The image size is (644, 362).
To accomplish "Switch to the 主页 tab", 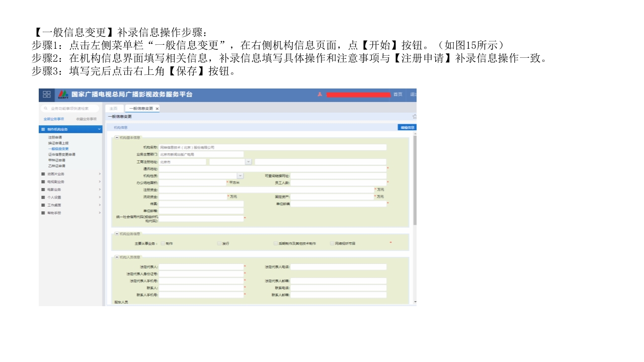I will point(114,109).
